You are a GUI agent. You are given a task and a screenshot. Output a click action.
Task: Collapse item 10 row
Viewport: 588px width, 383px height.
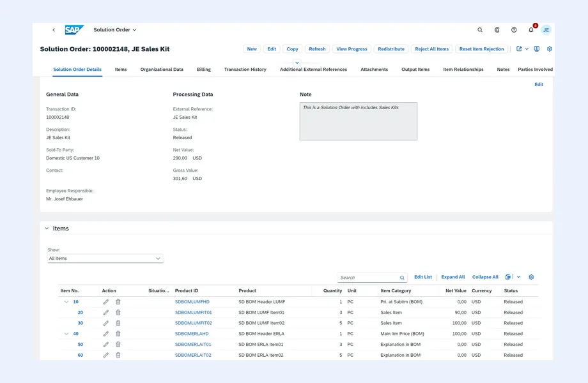point(66,302)
